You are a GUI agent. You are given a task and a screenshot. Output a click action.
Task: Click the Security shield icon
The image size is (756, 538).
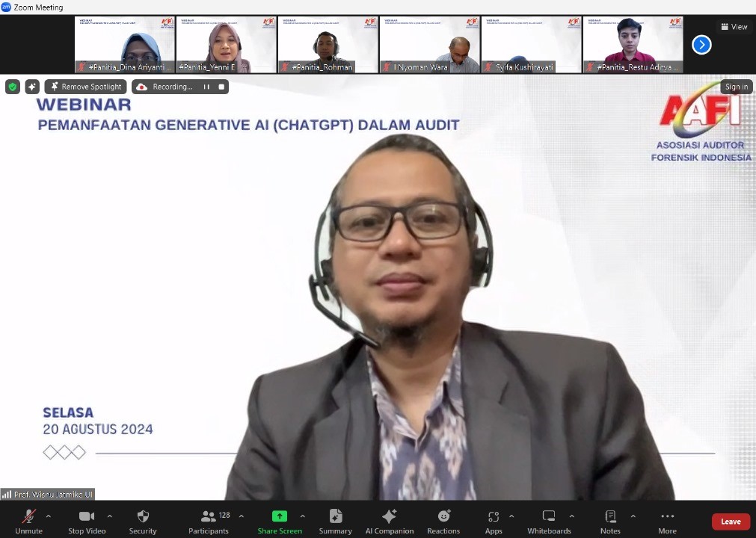143,516
